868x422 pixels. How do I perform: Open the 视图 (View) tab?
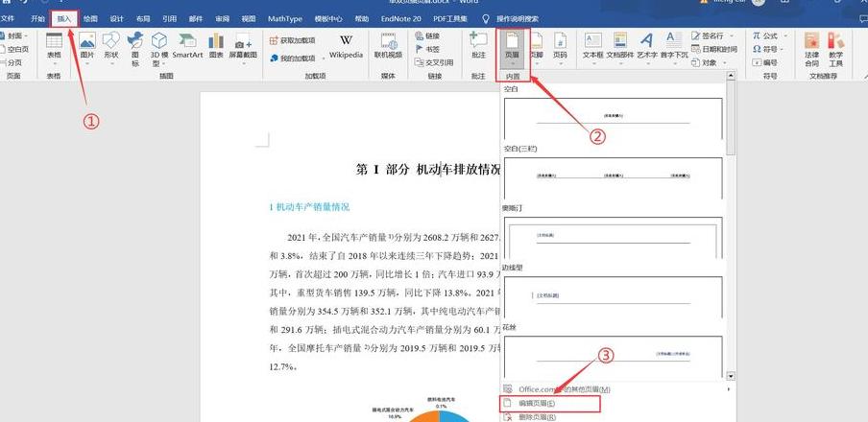point(249,19)
